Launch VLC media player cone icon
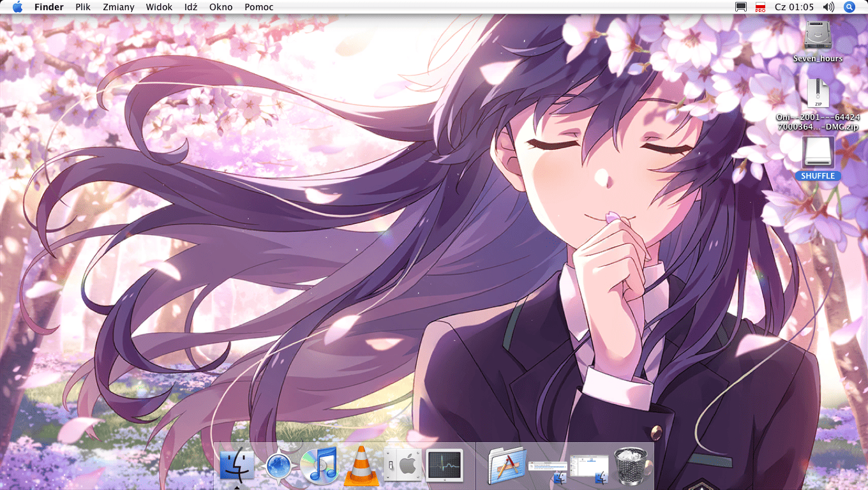Viewport: 868px width, 490px height. pos(361,467)
